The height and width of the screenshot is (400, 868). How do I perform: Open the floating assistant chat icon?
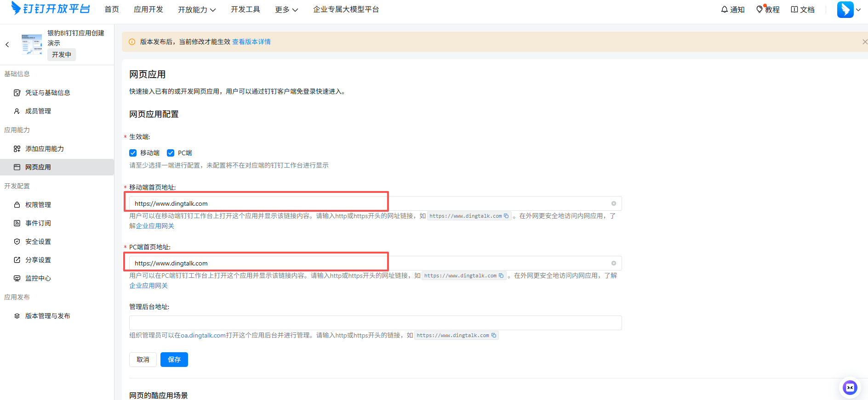pos(850,388)
